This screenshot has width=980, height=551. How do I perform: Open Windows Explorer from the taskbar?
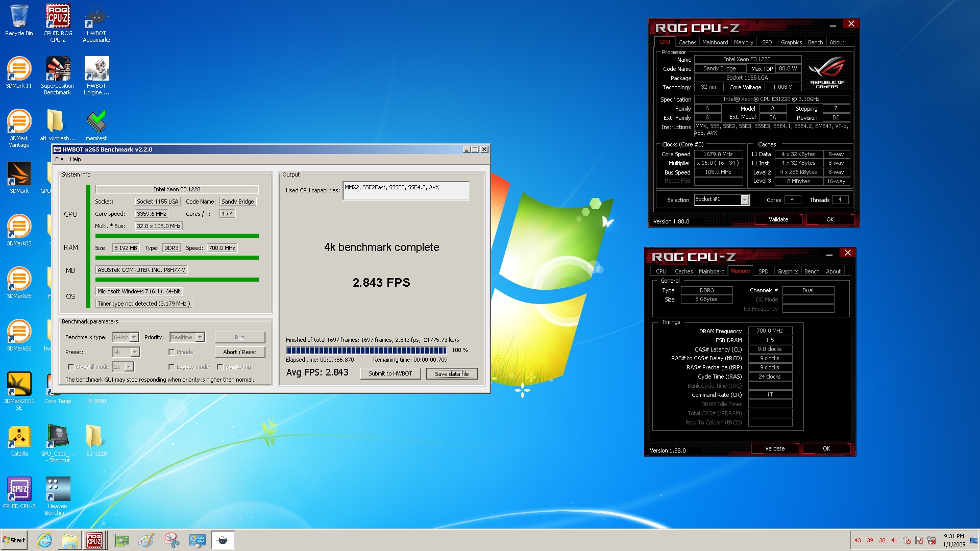tap(69, 540)
